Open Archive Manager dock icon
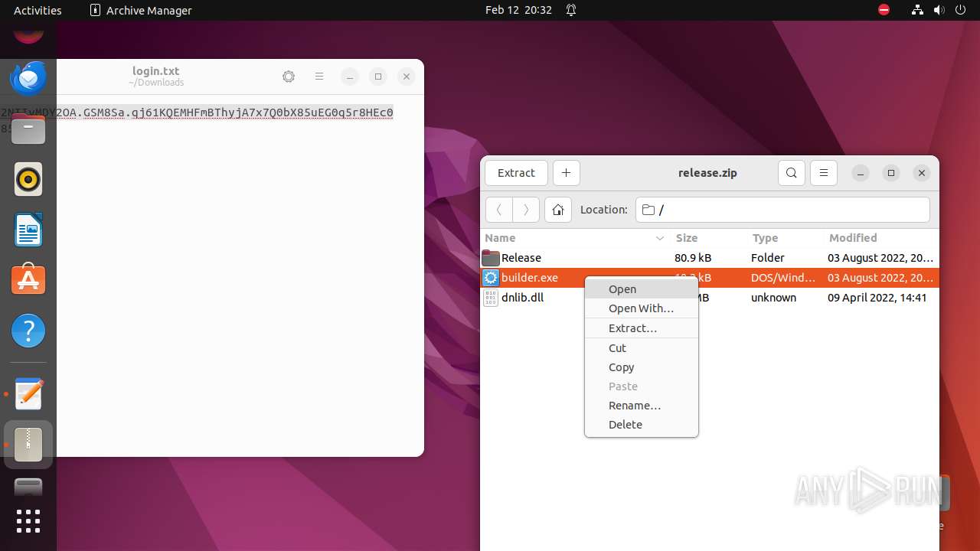The image size is (980, 551). pos(28,445)
